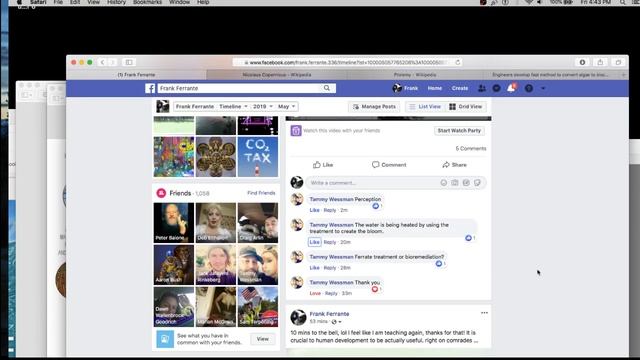Switch to Engineers develop fast method tab
The width and height of the screenshot is (640, 360).
pos(550,75)
